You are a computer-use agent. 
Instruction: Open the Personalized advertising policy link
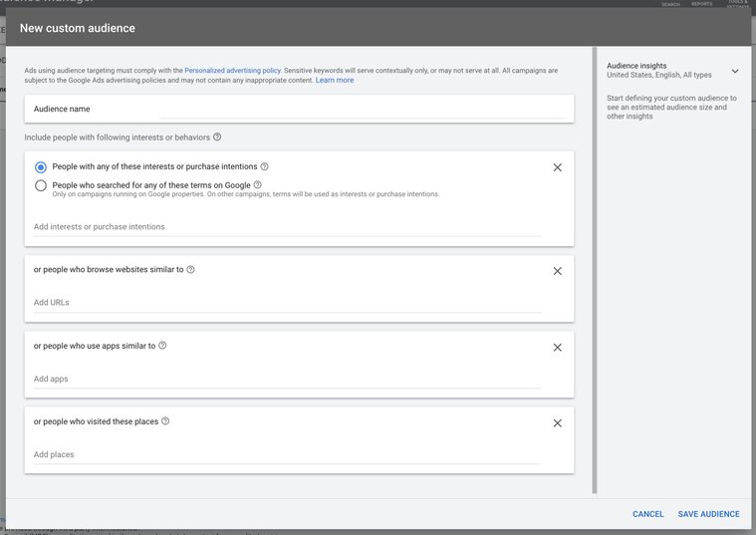[x=232, y=71]
